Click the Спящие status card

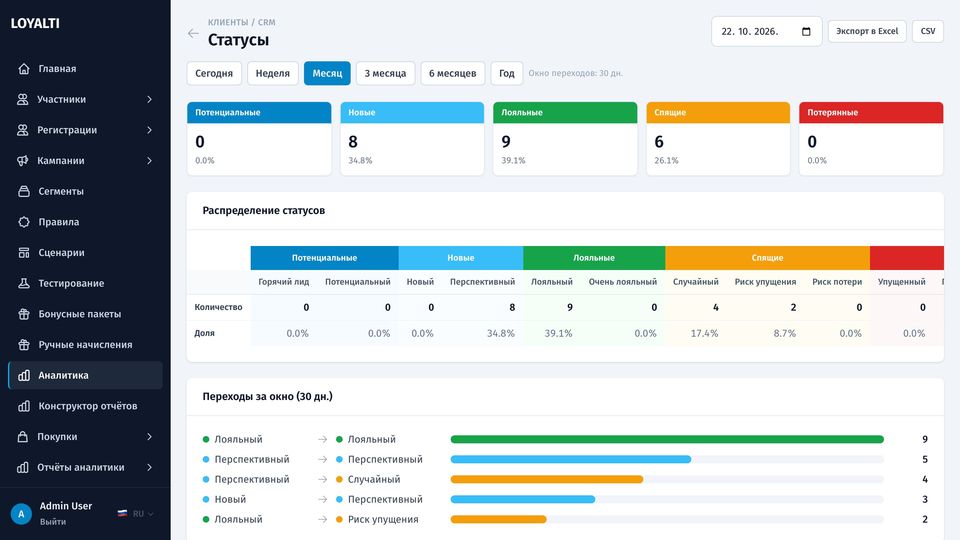tap(718, 138)
